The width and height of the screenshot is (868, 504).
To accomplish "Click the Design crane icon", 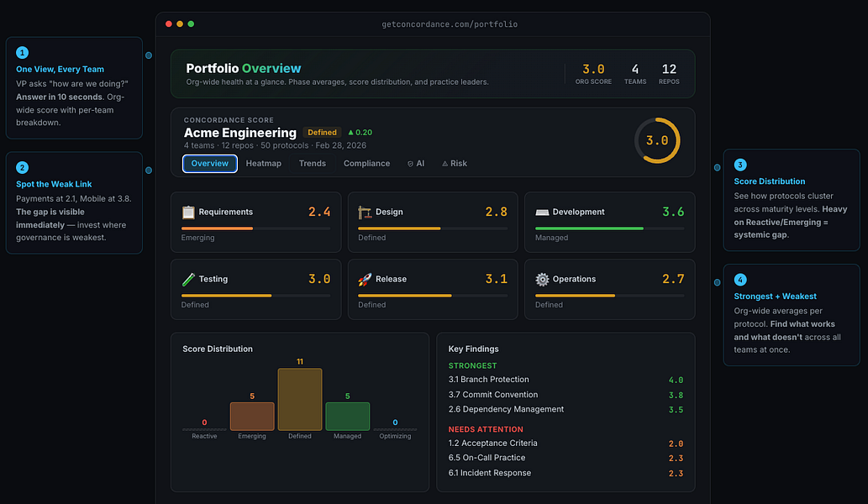I will [364, 212].
